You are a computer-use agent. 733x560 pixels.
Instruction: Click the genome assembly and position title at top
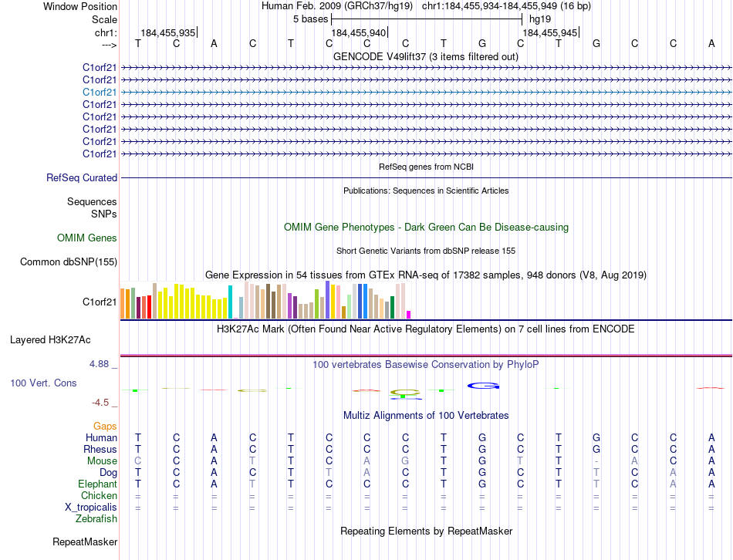(426, 6)
